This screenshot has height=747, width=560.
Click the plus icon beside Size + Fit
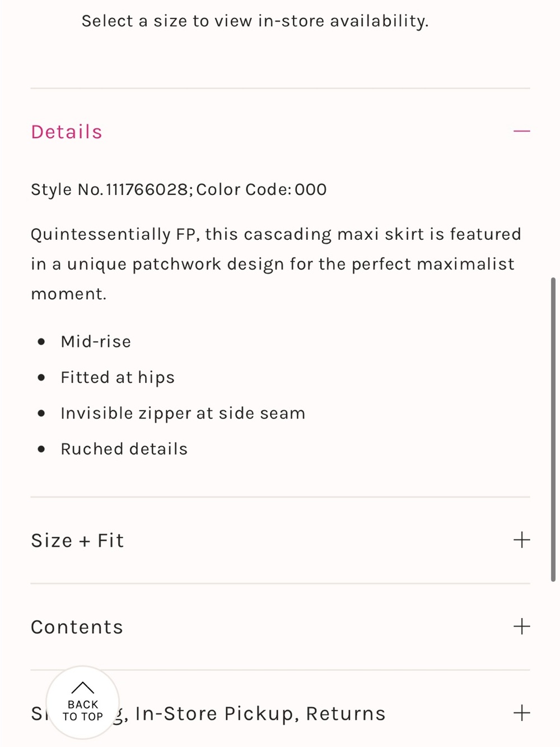point(521,540)
